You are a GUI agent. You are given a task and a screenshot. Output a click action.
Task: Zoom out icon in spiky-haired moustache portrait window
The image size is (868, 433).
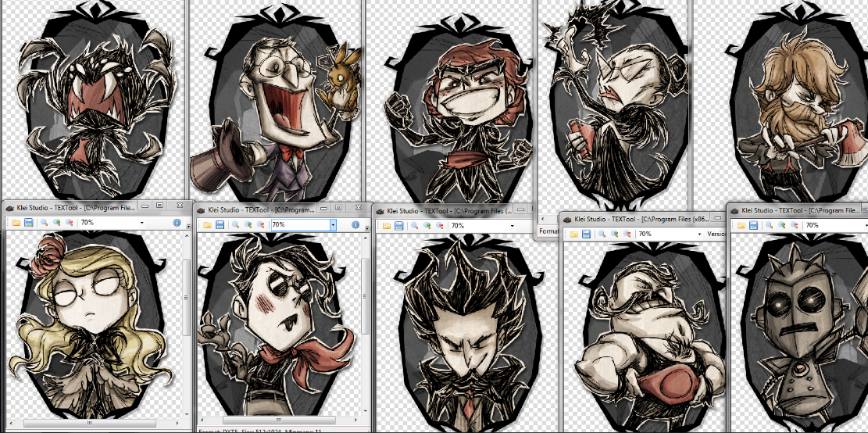point(440,226)
